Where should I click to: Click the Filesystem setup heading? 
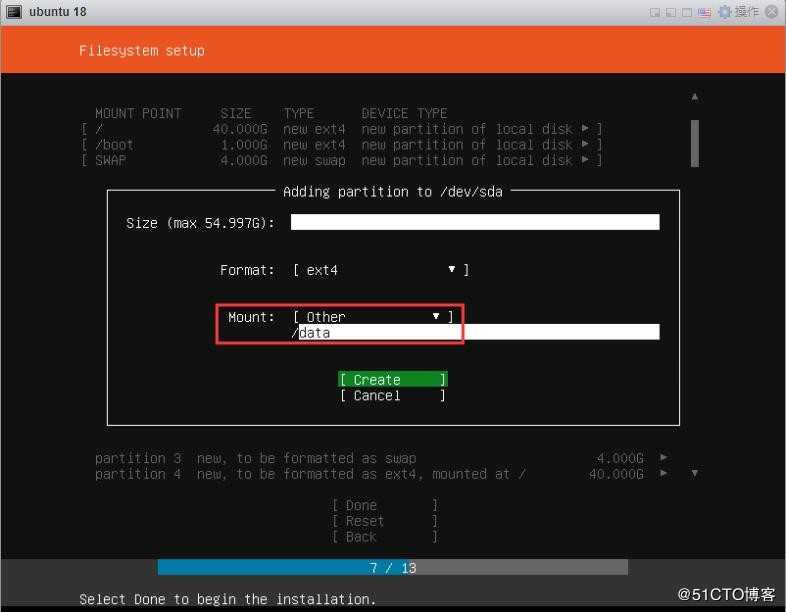click(142, 51)
